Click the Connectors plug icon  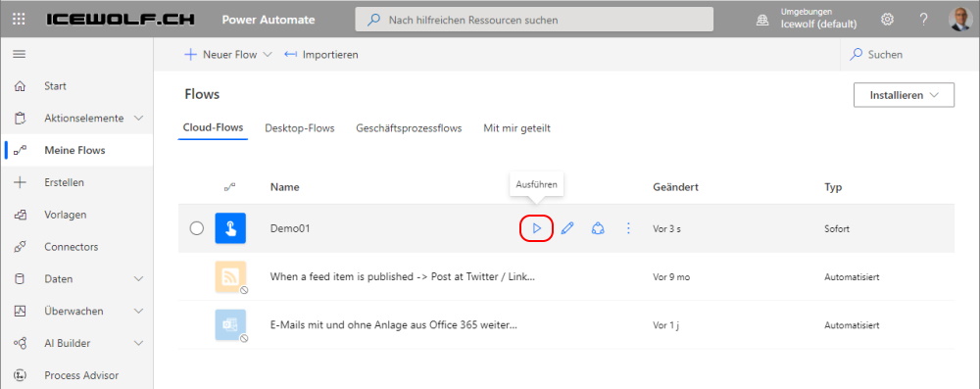(20, 246)
